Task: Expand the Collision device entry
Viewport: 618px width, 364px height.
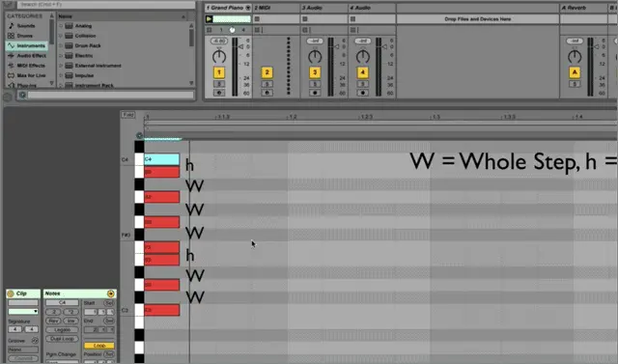Action: (61, 36)
